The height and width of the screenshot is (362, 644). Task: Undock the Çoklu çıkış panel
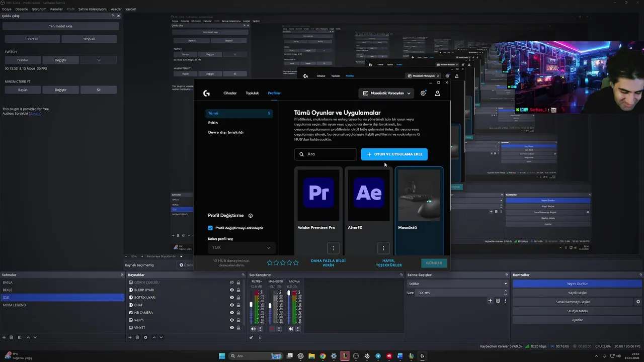pyautogui.click(x=113, y=16)
